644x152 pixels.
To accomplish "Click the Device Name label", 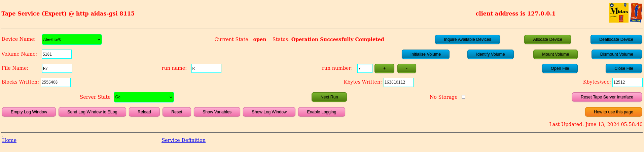I will pos(19,39).
